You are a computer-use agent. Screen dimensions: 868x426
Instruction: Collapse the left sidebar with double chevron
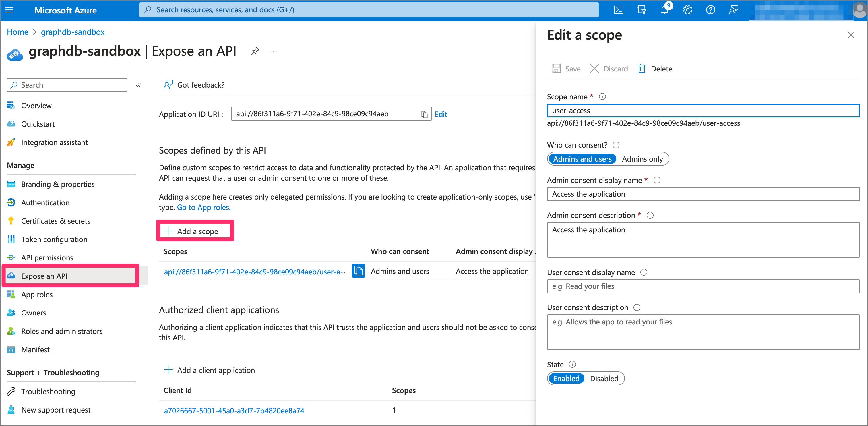point(138,85)
